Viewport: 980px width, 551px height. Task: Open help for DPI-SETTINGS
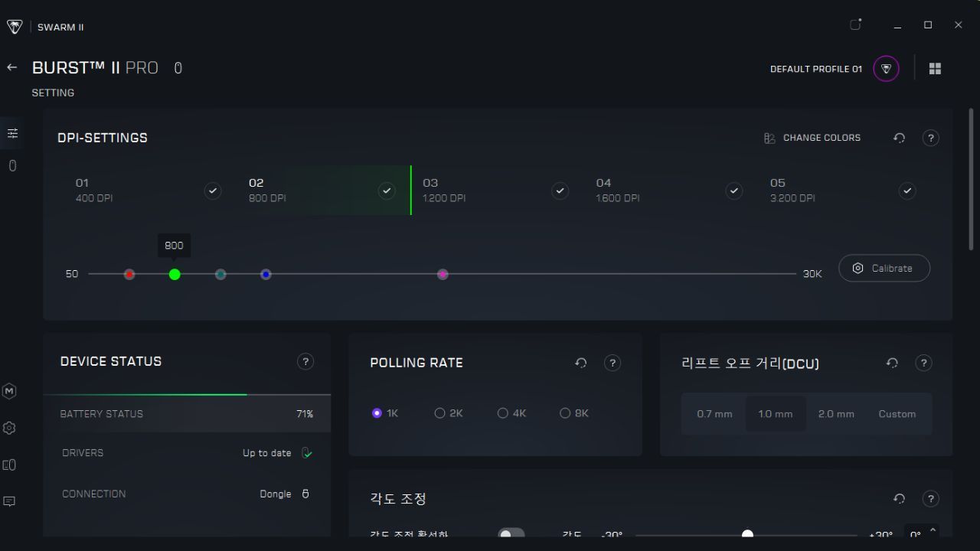[x=931, y=139]
